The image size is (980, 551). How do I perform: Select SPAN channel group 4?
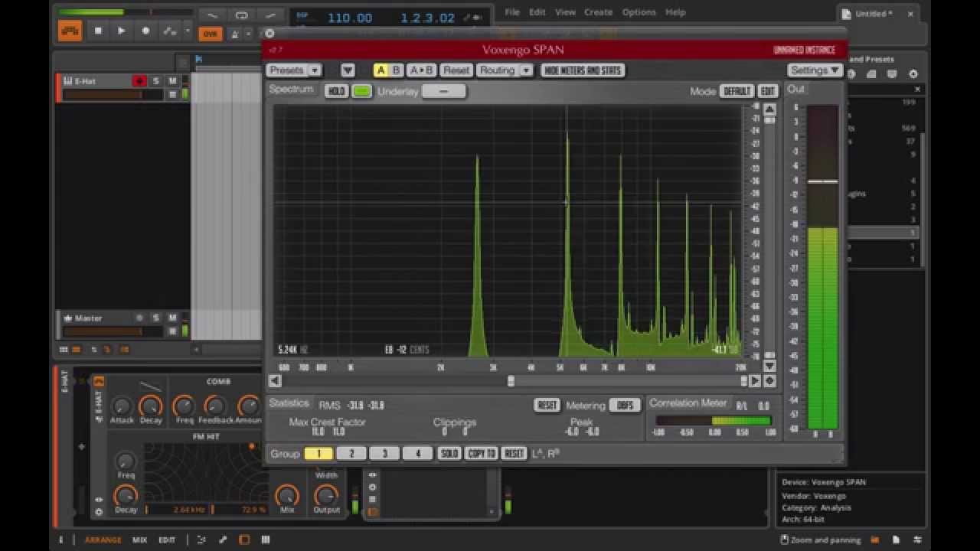[417, 454]
